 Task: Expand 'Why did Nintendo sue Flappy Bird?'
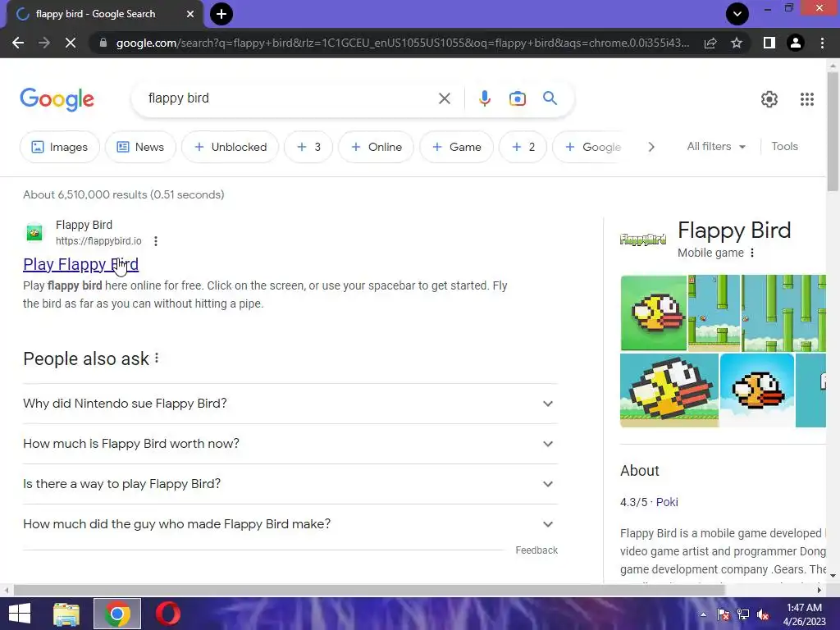[290, 404]
